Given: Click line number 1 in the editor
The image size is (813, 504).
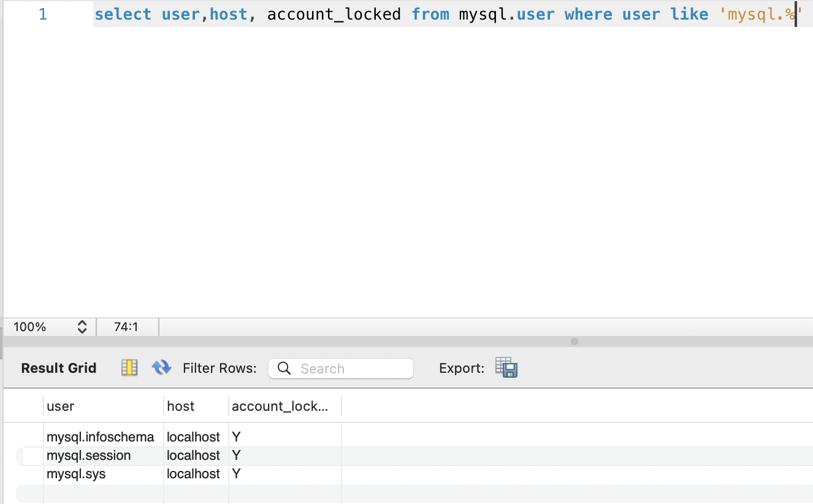Looking at the screenshot, I should click(x=42, y=13).
